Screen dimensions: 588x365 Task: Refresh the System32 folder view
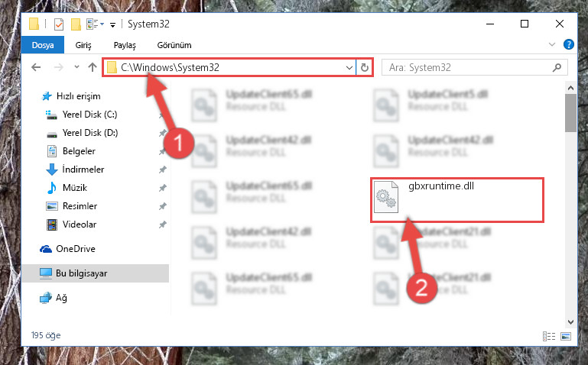(365, 67)
